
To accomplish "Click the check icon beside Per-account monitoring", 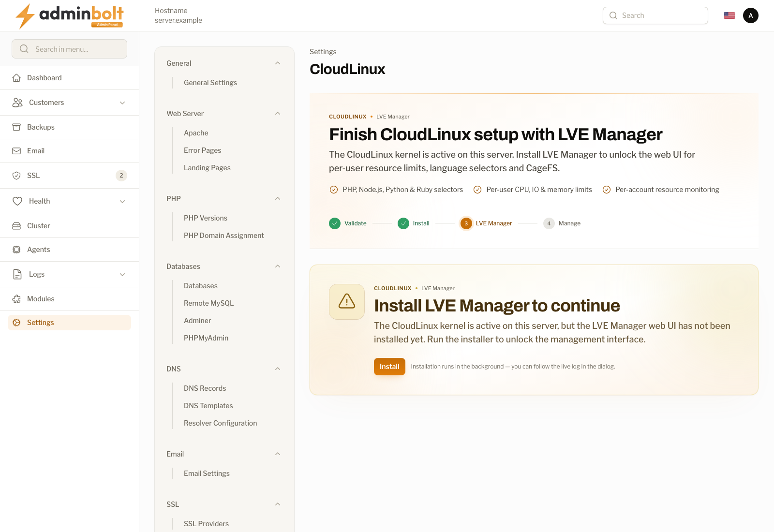I will 607,190.
